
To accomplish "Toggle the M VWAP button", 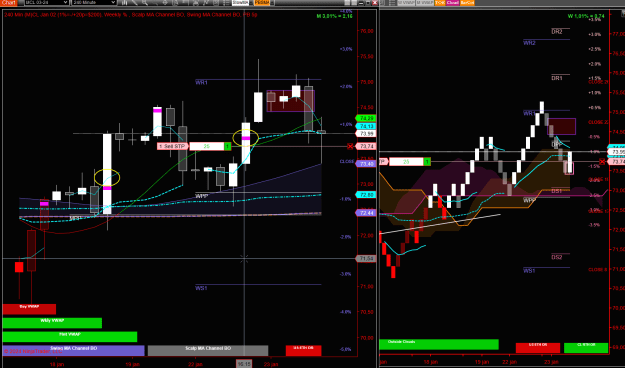I will (x=425, y=2).
